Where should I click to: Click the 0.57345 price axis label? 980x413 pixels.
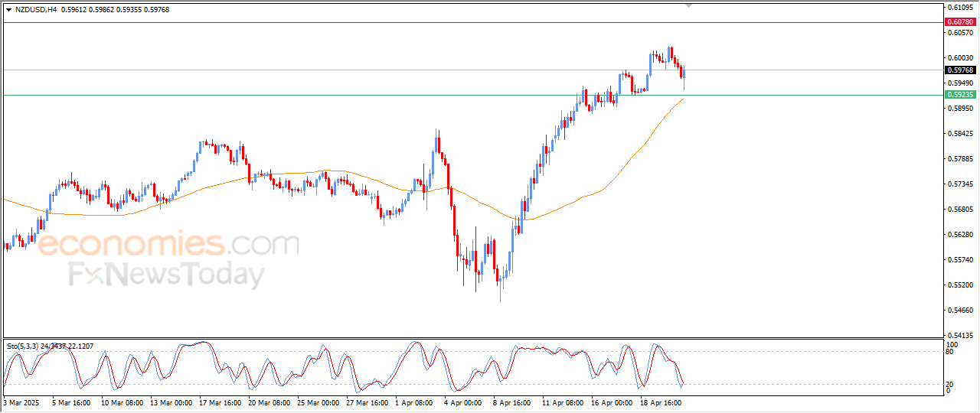click(960, 184)
